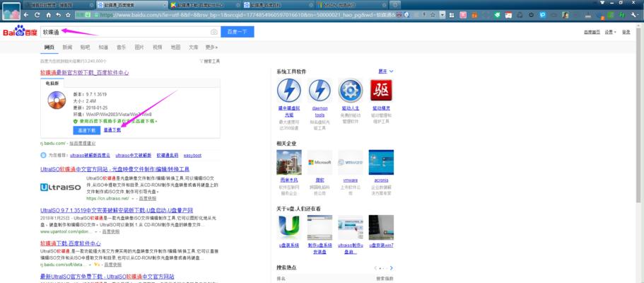Open the 驱动人生 gear icon

[351, 90]
